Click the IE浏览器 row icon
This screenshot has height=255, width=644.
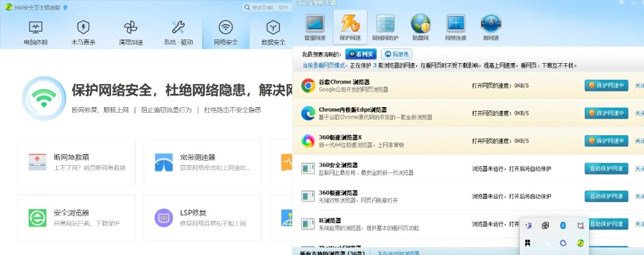pos(308,224)
